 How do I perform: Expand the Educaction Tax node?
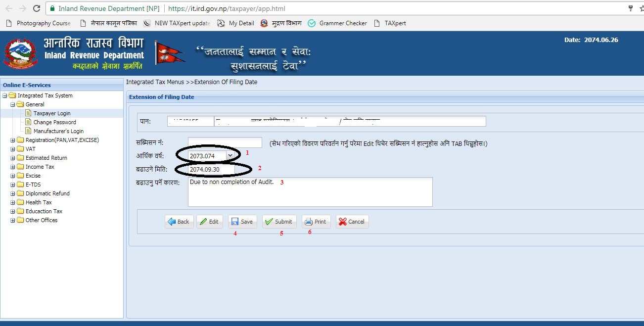coord(12,211)
